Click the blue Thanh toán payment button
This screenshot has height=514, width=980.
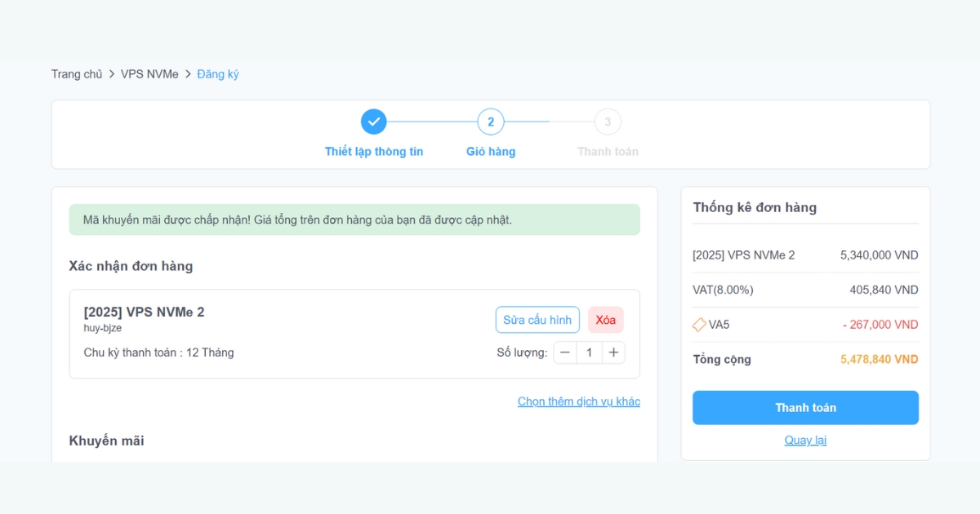(x=805, y=407)
